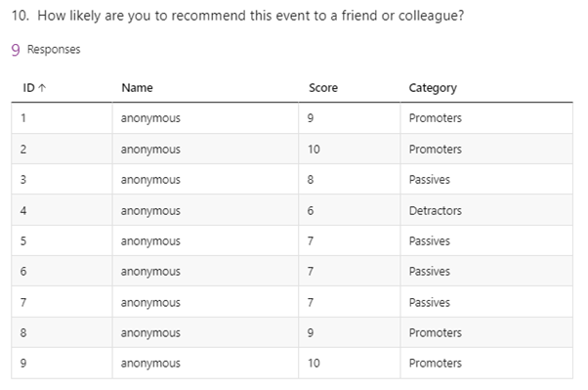588x390 pixels.
Task: Click the Detractors category in row 4
Action: 435,210
